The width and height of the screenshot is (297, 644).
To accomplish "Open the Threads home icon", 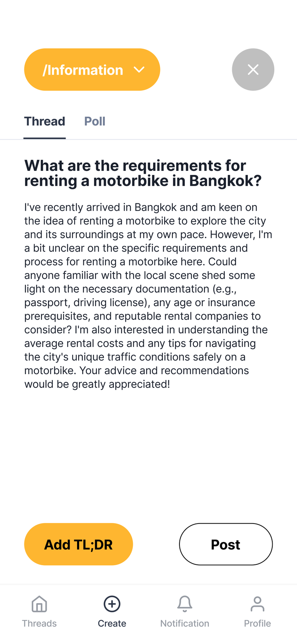I will coord(39,604).
